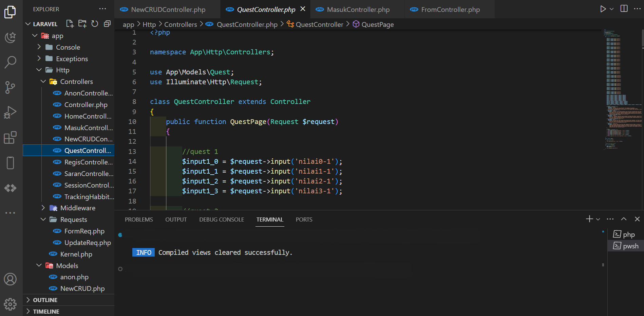Select the pwsh terminal instance
Viewport: 644px width, 316px height.
[x=625, y=246]
